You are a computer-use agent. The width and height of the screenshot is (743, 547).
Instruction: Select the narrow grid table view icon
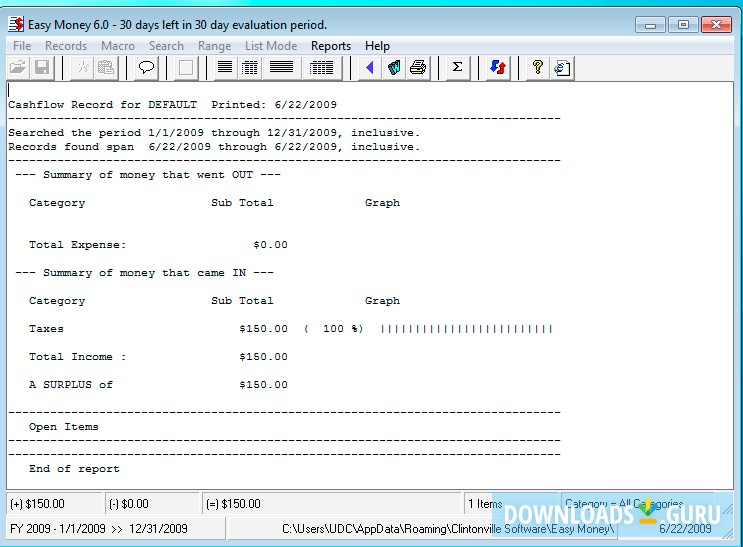coord(250,67)
